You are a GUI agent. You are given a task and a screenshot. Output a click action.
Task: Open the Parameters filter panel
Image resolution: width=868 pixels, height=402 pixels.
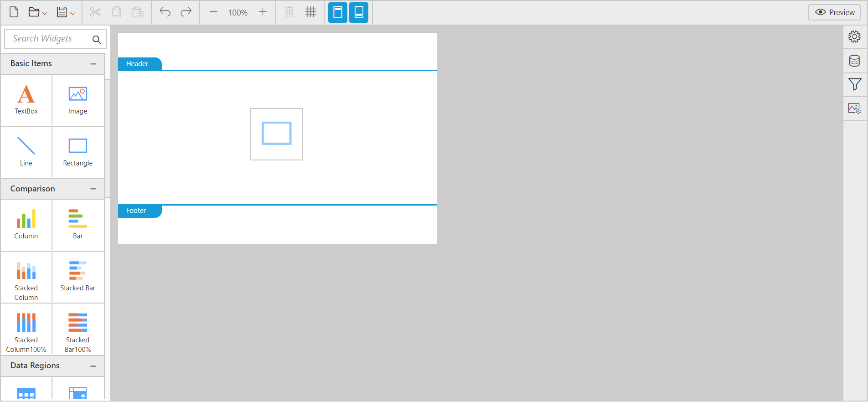tap(855, 84)
